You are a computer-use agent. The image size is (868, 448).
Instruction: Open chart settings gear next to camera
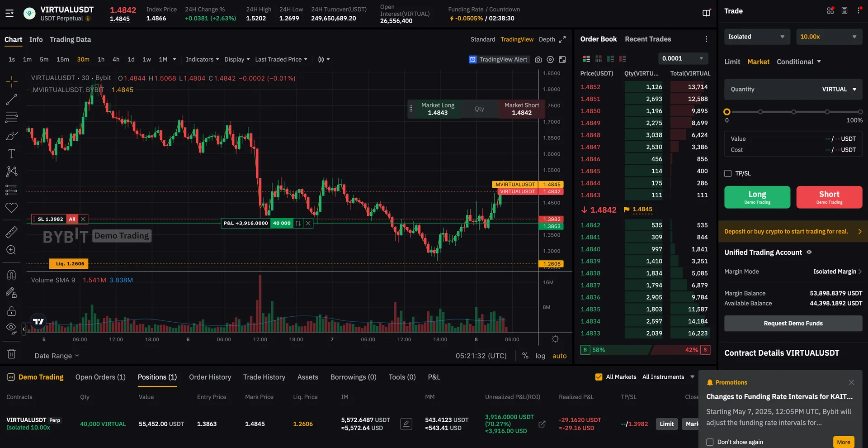point(550,59)
